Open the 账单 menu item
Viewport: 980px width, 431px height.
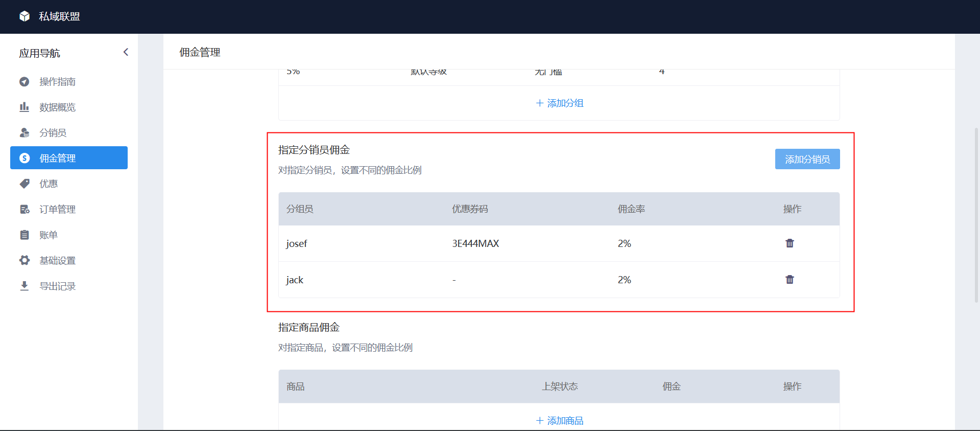(x=69, y=235)
